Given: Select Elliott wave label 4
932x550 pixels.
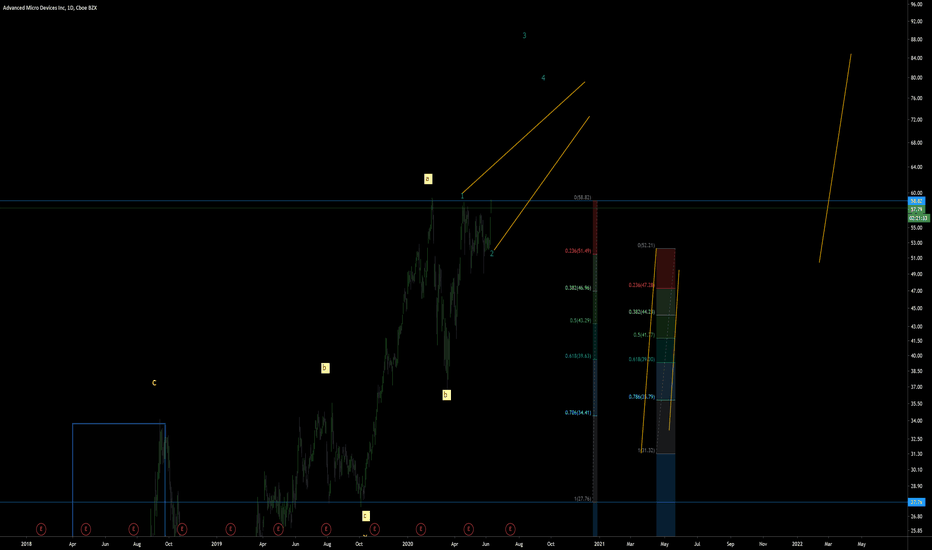Looking at the screenshot, I should tap(543, 78).
